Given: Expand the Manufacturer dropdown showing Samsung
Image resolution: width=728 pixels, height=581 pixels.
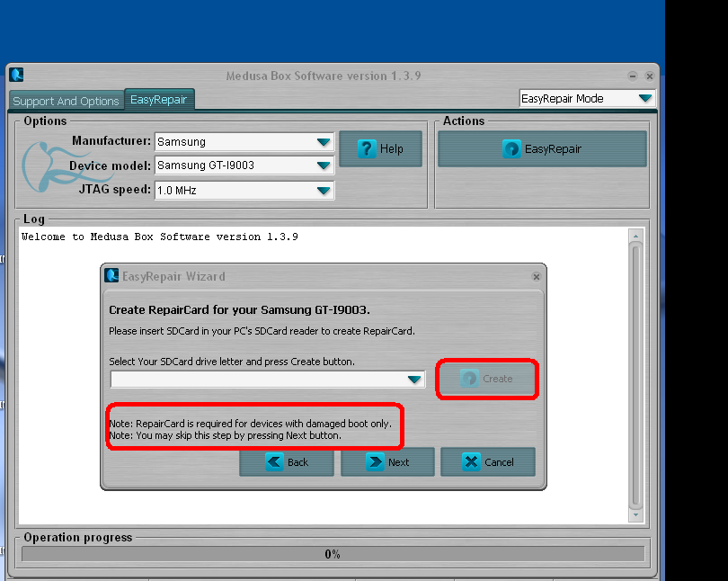Looking at the screenshot, I should coord(244,141).
